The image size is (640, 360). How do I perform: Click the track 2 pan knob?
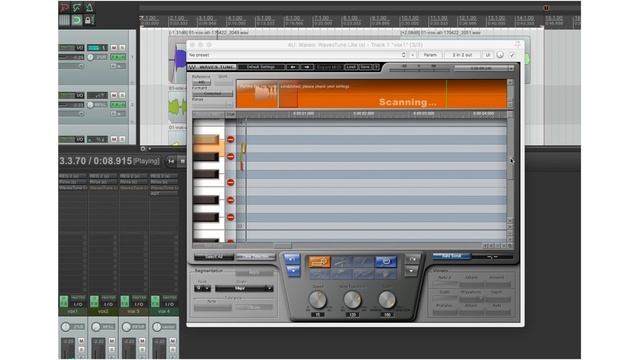coord(90,104)
